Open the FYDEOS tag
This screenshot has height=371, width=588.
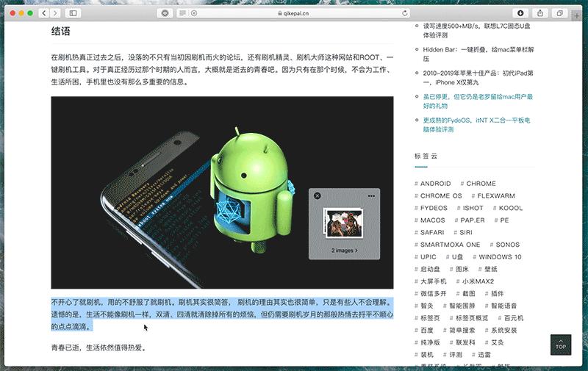(431, 208)
